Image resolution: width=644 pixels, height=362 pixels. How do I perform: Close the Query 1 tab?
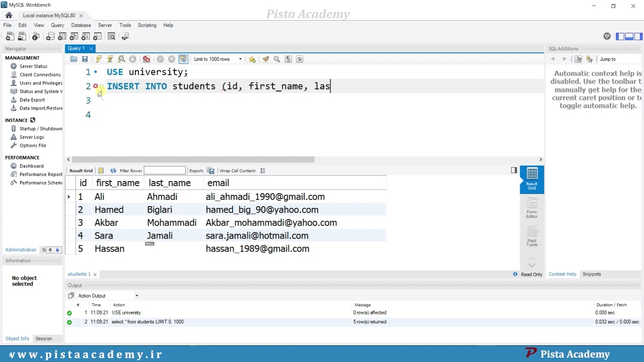(x=91, y=48)
